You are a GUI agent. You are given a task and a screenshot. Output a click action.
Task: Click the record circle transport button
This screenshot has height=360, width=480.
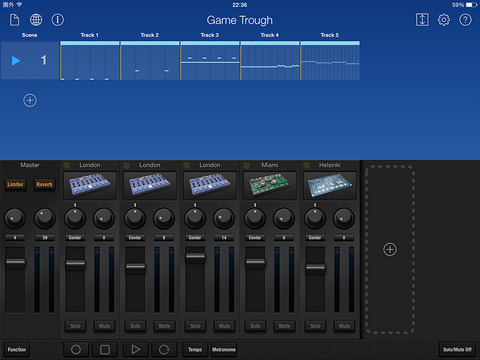point(76,349)
